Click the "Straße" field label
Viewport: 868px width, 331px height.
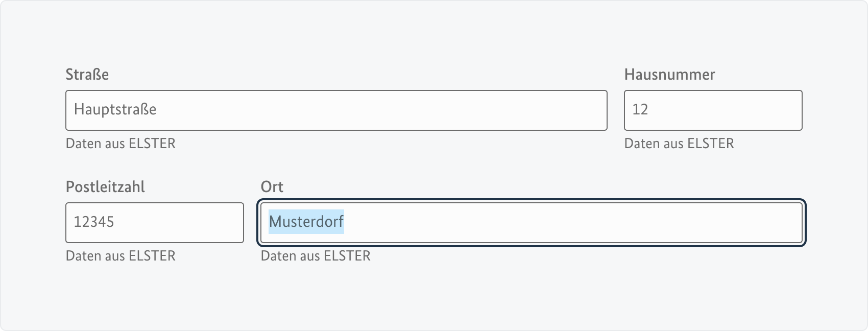click(x=87, y=75)
